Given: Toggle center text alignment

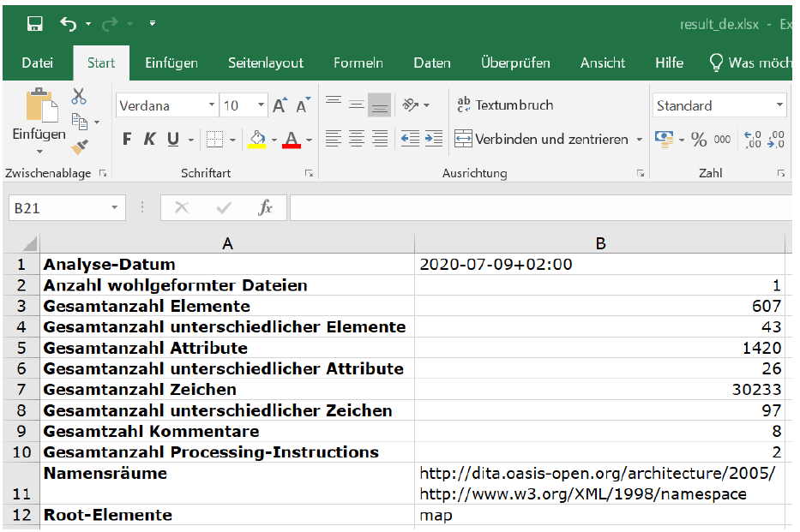Looking at the screenshot, I should click(355, 138).
